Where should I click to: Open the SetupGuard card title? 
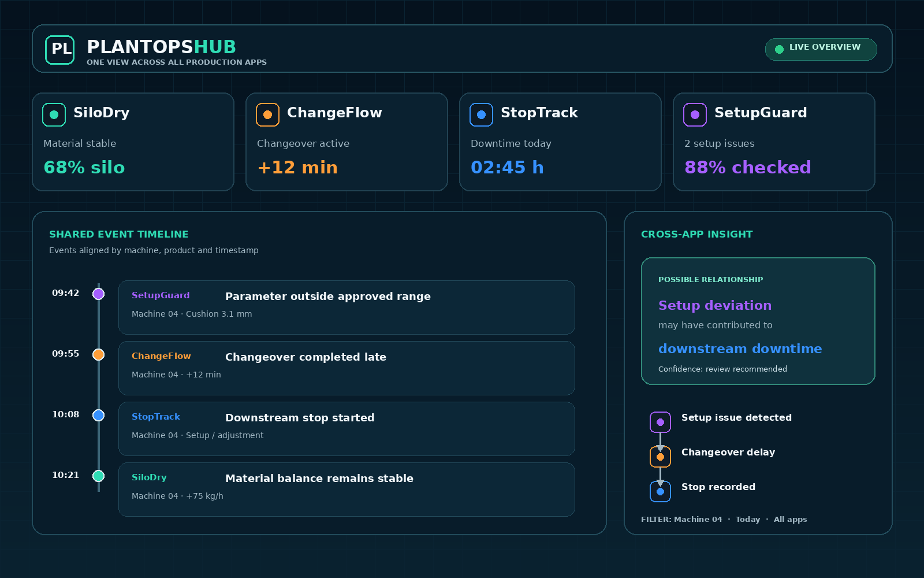(x=761, y=113)
